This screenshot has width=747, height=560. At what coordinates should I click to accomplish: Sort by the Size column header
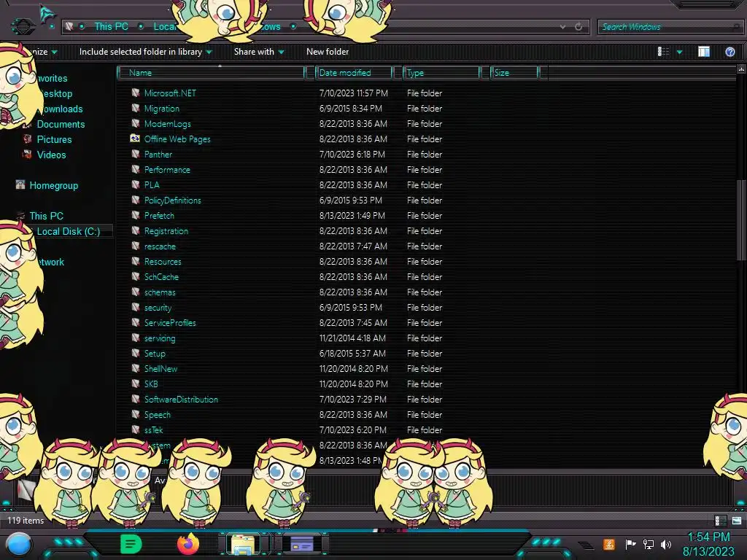[x=514, y=73]
